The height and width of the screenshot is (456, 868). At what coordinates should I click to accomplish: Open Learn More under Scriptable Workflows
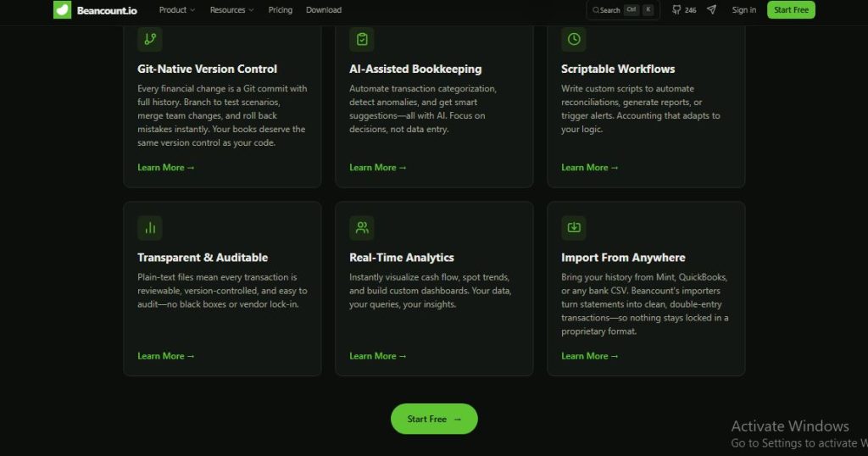(590, 168)
